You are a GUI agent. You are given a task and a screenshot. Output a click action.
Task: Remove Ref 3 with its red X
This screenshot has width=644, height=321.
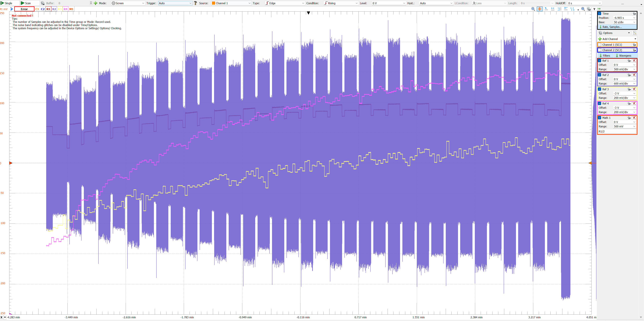tap(634, 89)
